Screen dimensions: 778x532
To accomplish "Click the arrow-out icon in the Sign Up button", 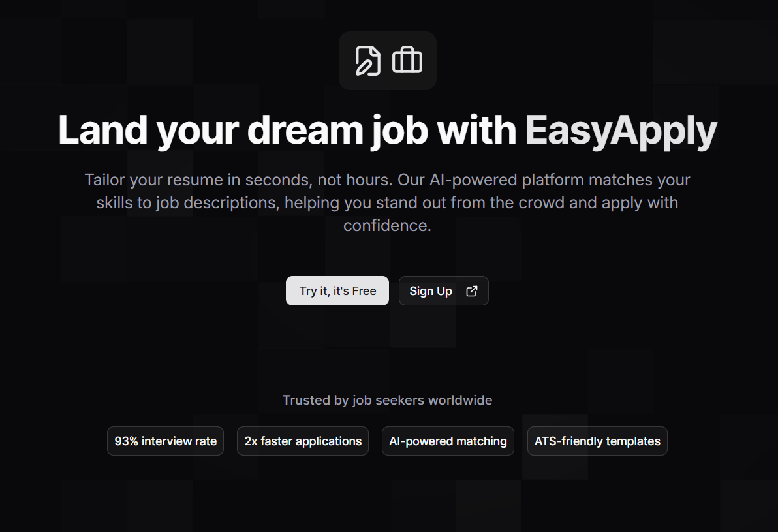I will coord(471,290).
